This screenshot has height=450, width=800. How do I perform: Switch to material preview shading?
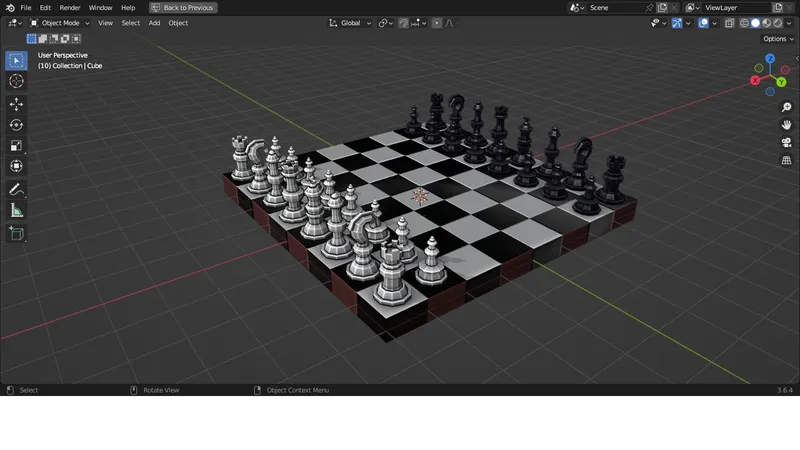pos(766,23)
